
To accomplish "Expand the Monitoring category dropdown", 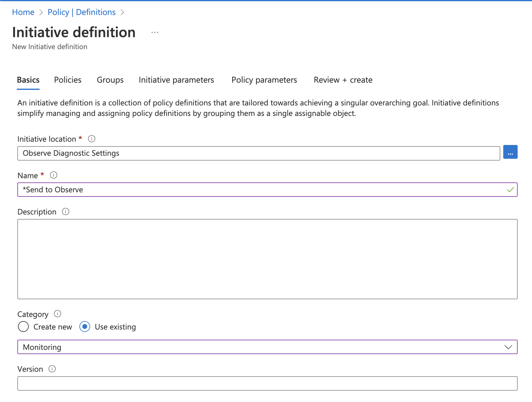I will tap(267, 347).
